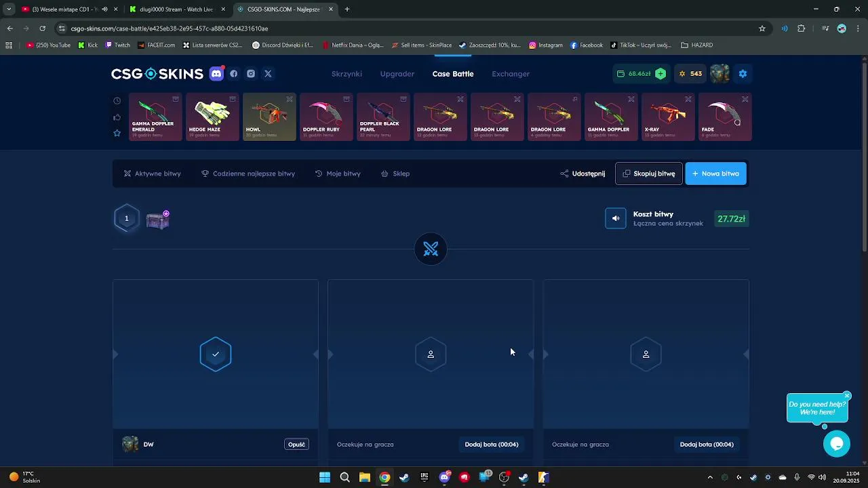Open the Instagram icon in site header
The width and height of the screenshot is (868, 488).
tap(251, 74)
